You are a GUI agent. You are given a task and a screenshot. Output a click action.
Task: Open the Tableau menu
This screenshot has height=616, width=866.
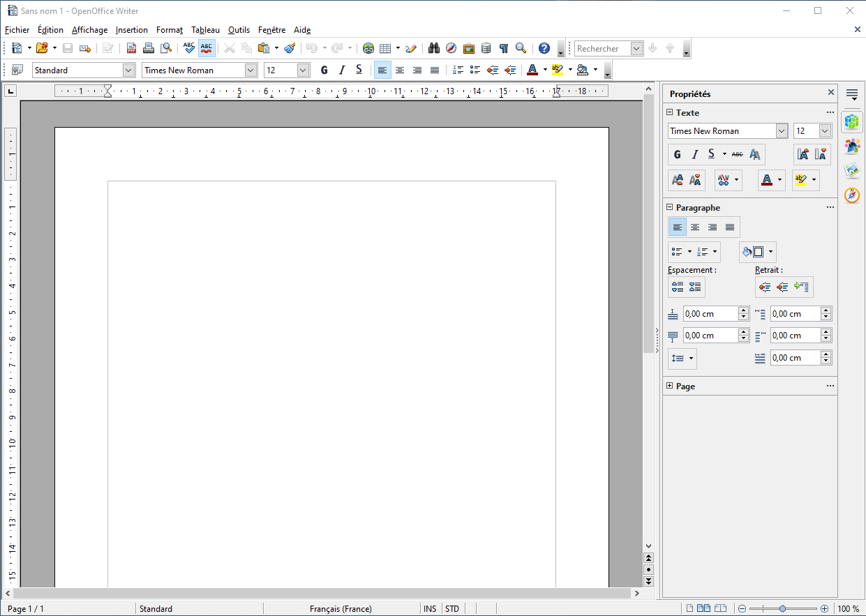[x=205, y=30]
